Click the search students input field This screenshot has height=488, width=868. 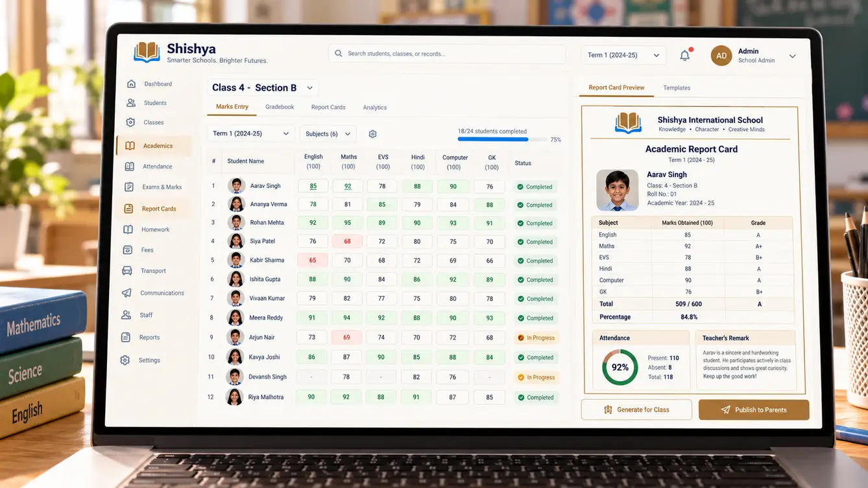tap(447, 54)
